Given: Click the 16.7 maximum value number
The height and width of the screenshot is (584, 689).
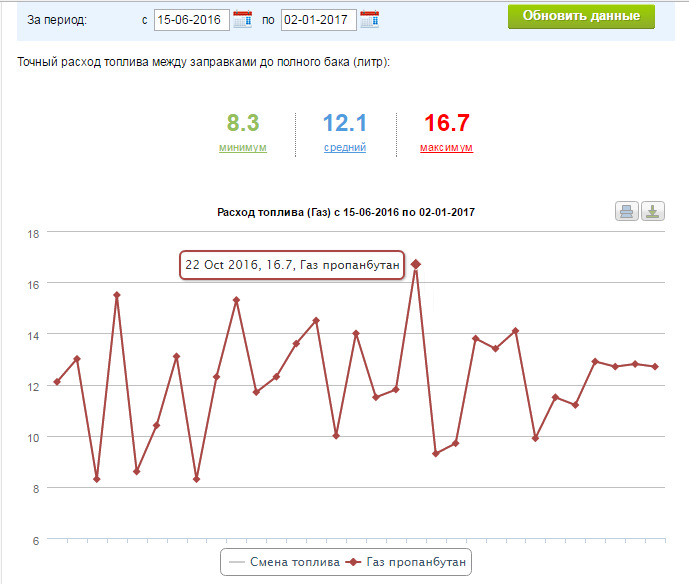Looking at the screenshot, I should 446,123.
